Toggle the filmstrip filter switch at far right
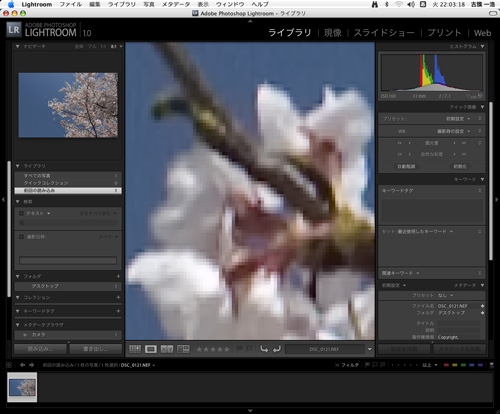This screenshot has height=414, width=500. pos(491,365)
